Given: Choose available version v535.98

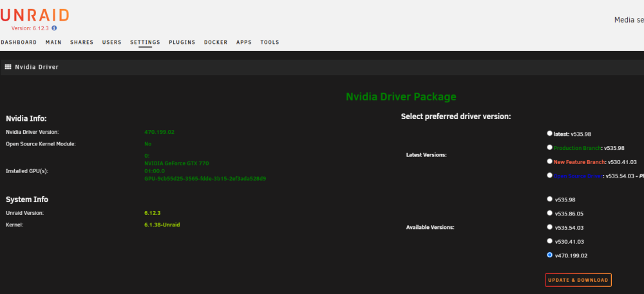Looking at the screenshot, I should tap(549, 199).
